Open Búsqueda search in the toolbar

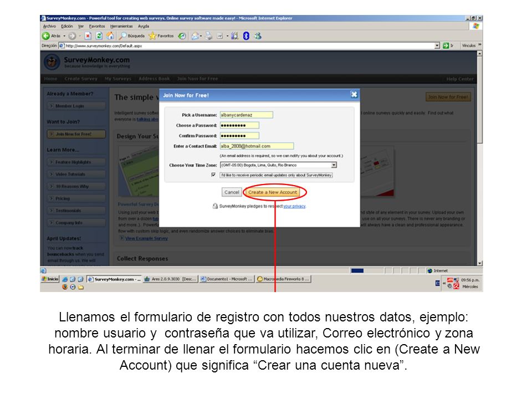[132, 35]
